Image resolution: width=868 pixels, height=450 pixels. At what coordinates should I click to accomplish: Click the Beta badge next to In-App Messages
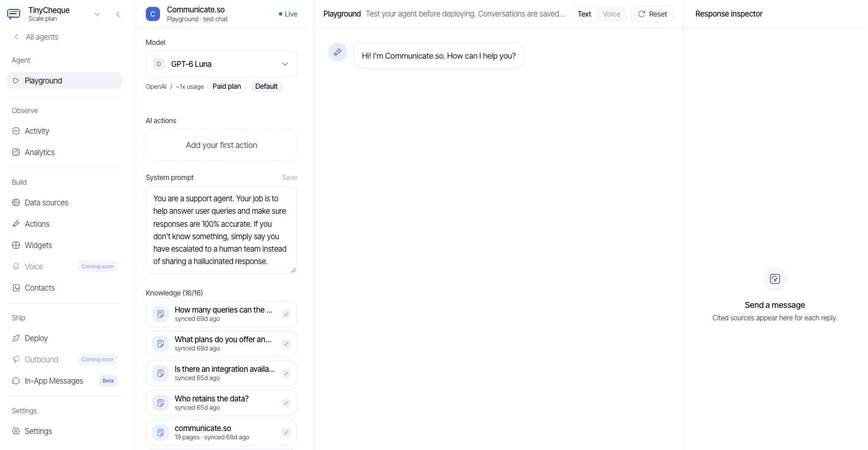tap(108, 381)
